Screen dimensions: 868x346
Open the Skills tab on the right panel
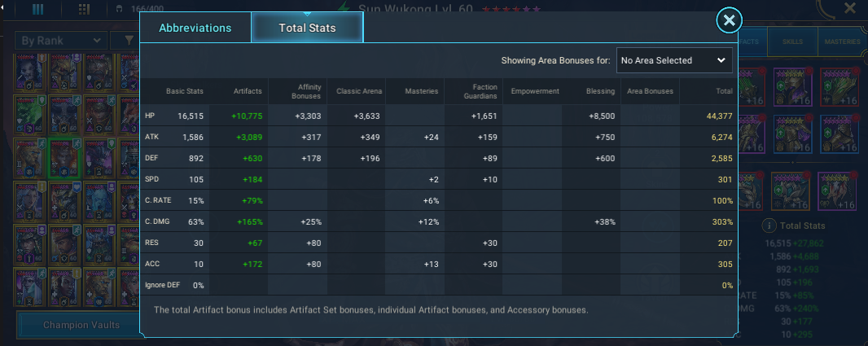tap(793, 42)
